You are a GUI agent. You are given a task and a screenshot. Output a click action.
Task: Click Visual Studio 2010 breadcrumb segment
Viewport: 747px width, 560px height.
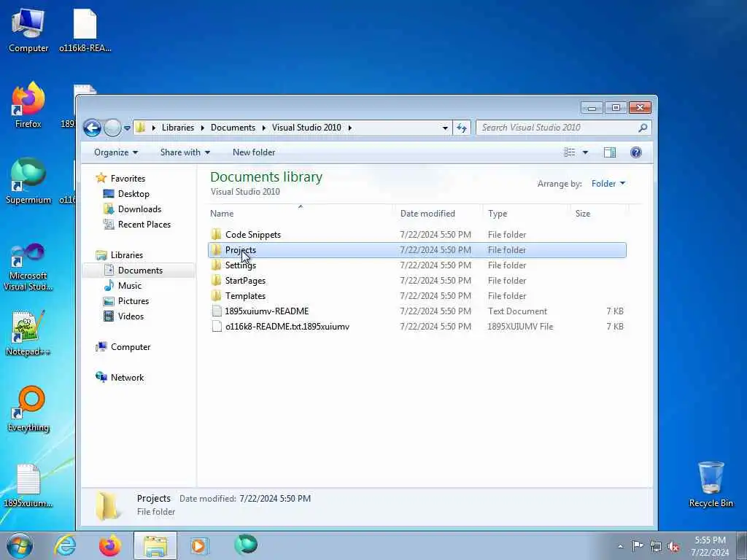306,128
